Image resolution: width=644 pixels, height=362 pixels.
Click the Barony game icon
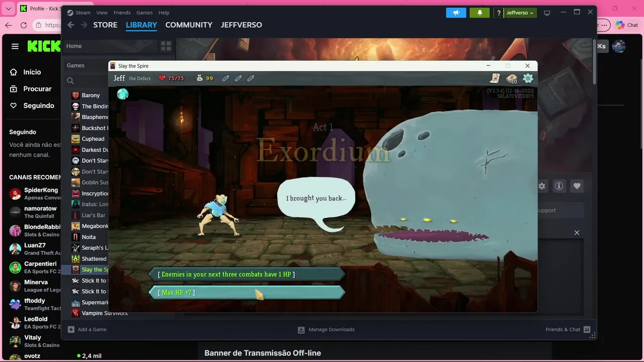coord(75,95)
